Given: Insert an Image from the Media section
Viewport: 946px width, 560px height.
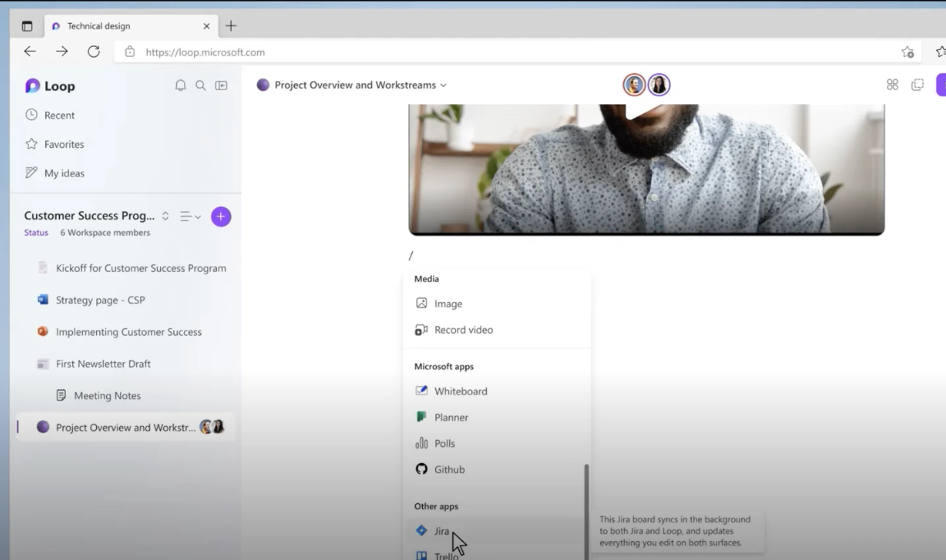Looking at the screenshot, I should pyautogui.click(x=447, y=303).
